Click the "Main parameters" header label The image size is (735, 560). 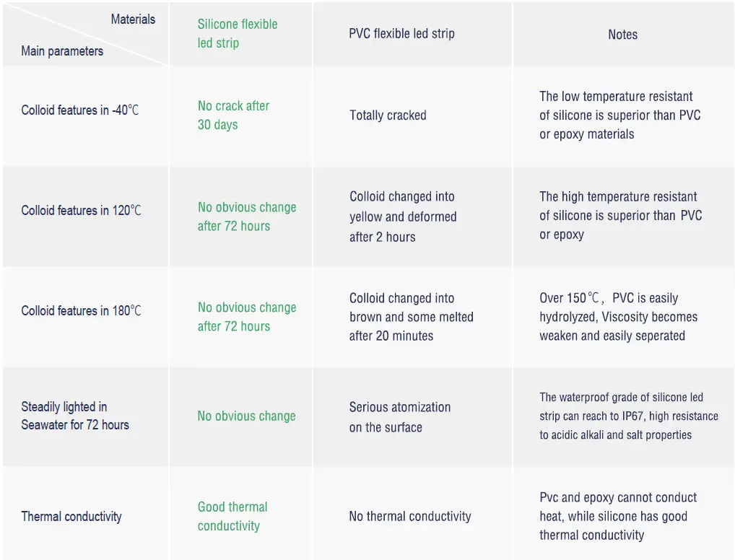click(62, 51)
